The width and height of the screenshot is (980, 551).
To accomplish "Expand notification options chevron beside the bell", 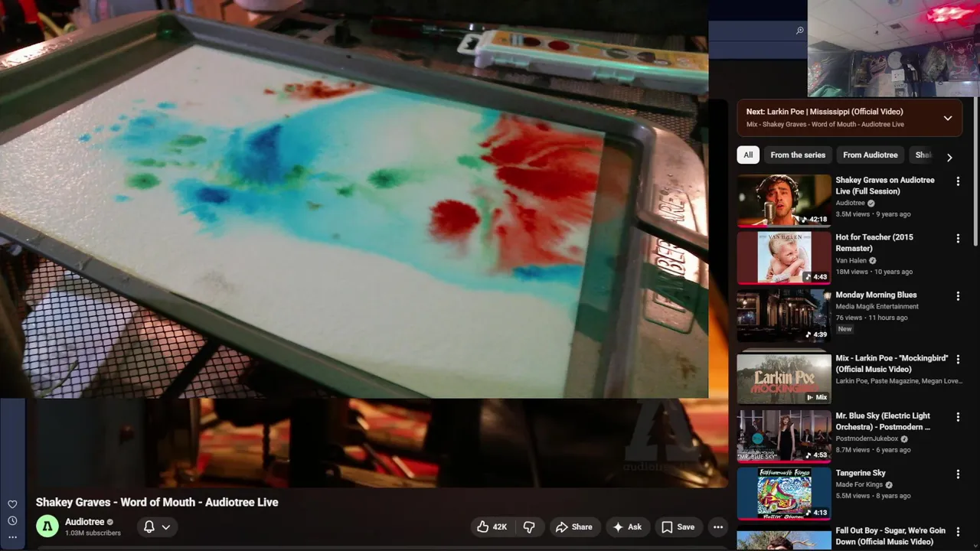I will pyautogui.click(x=165, y=527).
